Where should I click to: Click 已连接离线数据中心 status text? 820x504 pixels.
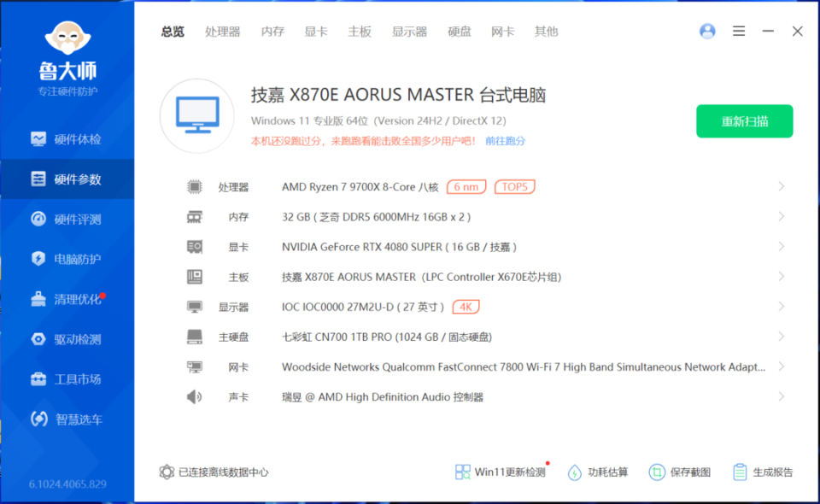(223, 472)
